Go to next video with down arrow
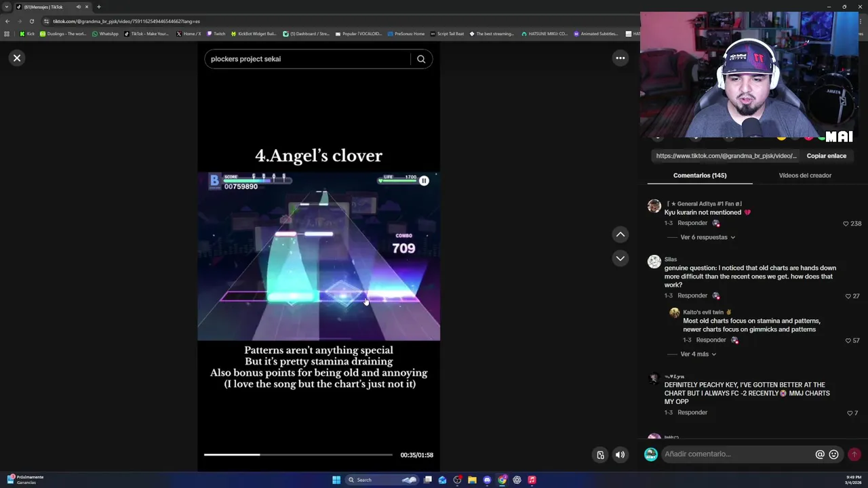This screenshot has width=868, height=488. click(620, 258)
